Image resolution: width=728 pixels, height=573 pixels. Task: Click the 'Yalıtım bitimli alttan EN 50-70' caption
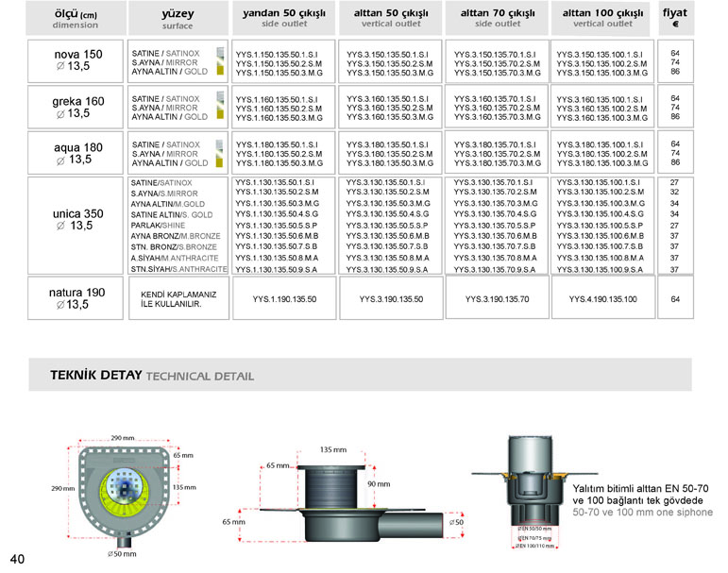tap(640, 491)
